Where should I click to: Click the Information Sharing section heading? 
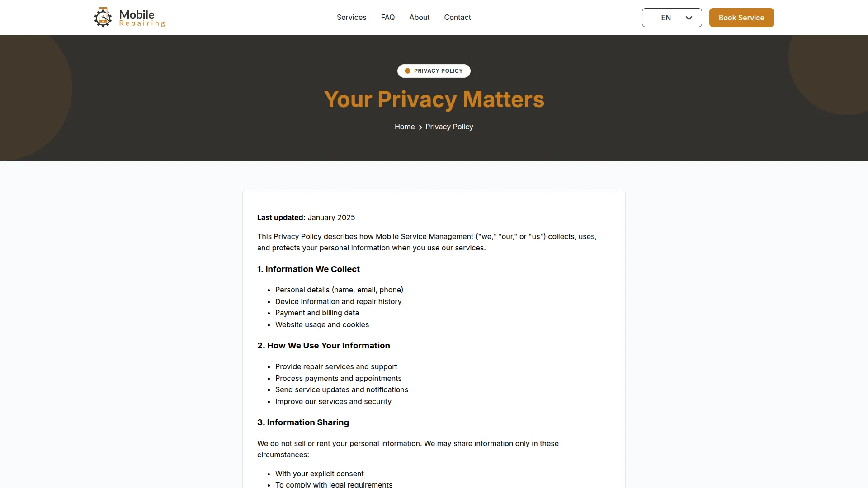(303, 422)
